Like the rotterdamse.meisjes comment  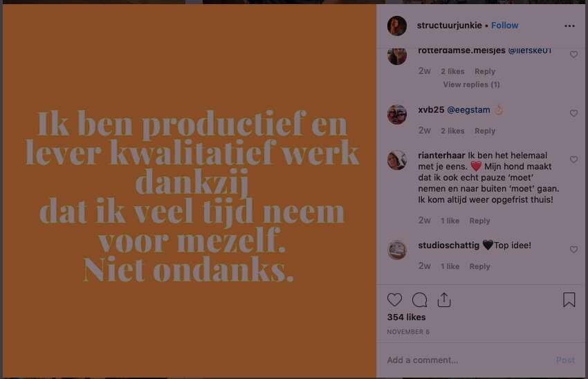(573, 55)
